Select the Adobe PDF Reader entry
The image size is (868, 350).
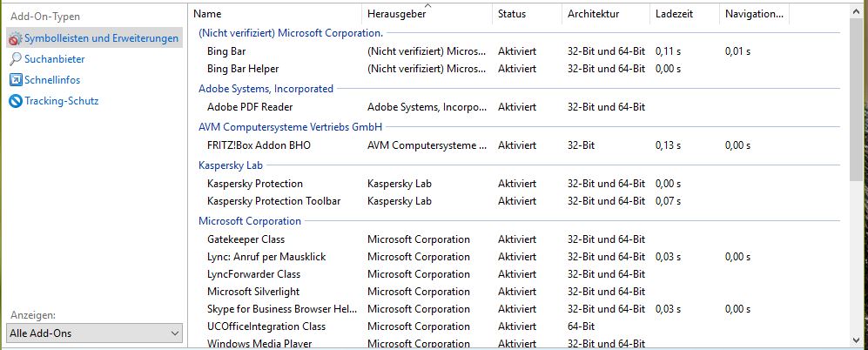coord(248,107)
